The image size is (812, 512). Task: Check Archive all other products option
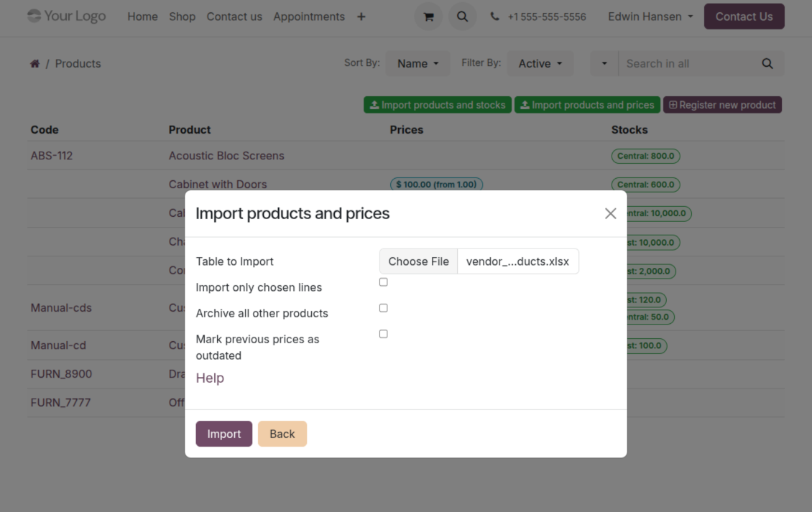pos(383,308)
